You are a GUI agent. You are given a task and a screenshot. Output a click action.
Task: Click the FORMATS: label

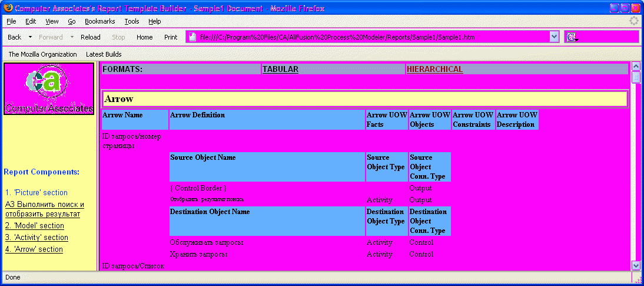point(122,69)
